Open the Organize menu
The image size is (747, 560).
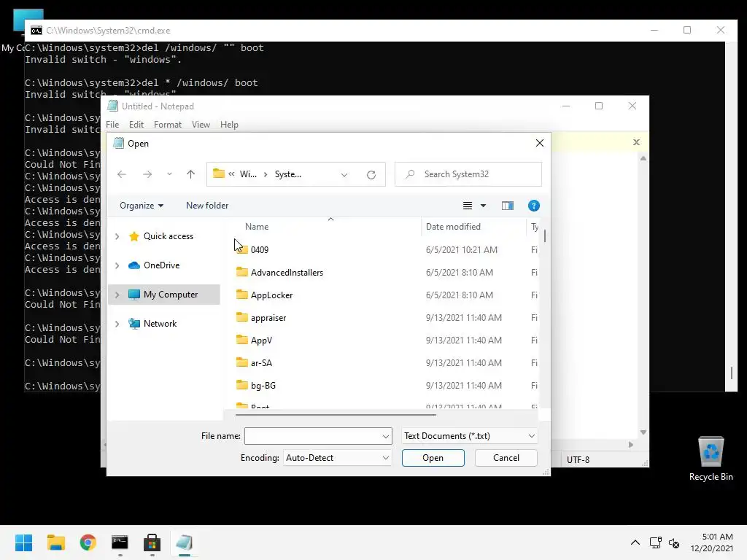point(142,206)
